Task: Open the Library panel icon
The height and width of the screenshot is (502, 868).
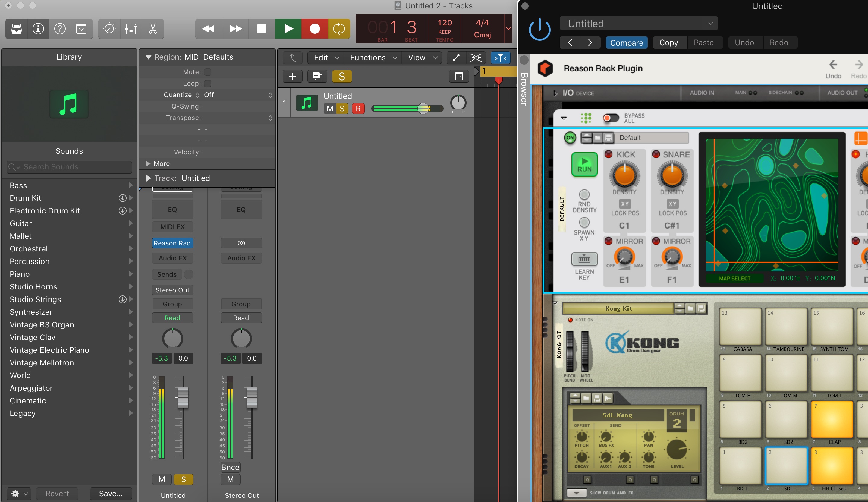Action: click(x=17, y=29)
